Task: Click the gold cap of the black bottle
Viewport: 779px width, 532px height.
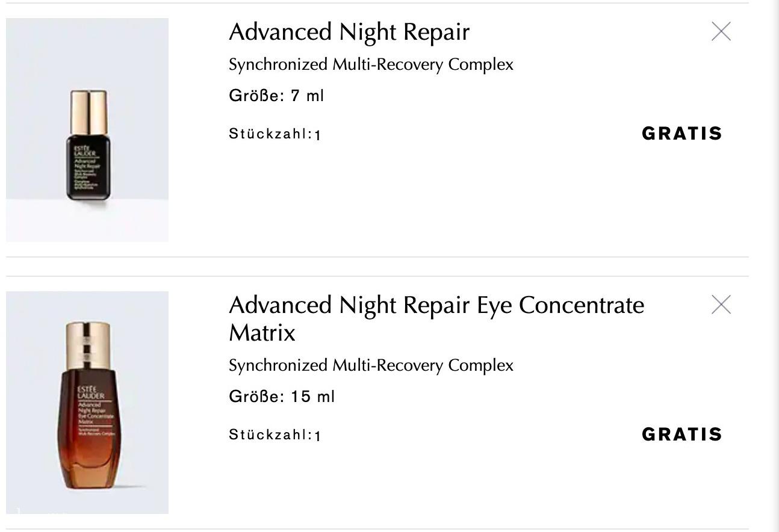Action: (x=88, y=113)
